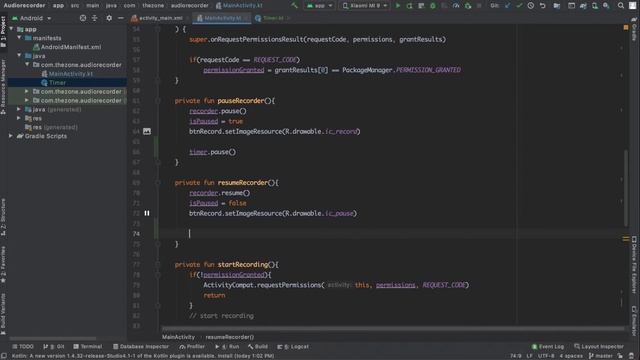Click the UTF-8 encoding status item
The image size is (640, 360).
546,356
